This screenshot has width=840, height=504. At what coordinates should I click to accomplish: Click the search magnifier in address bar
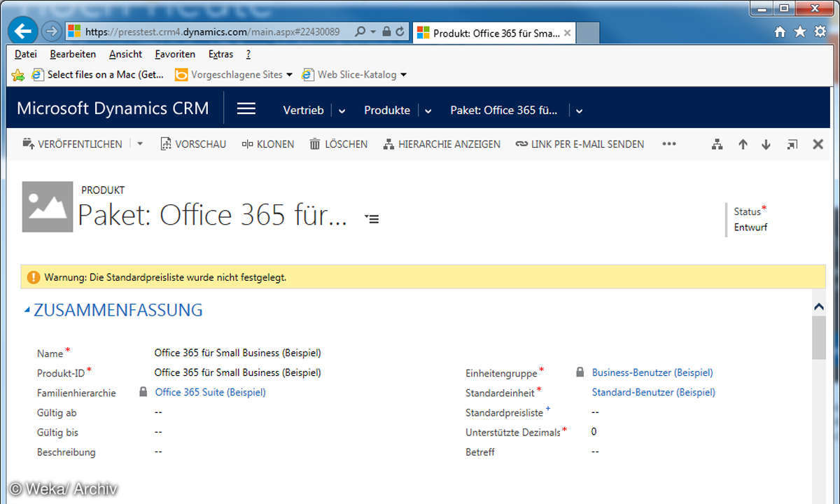[x=360, y=31]
